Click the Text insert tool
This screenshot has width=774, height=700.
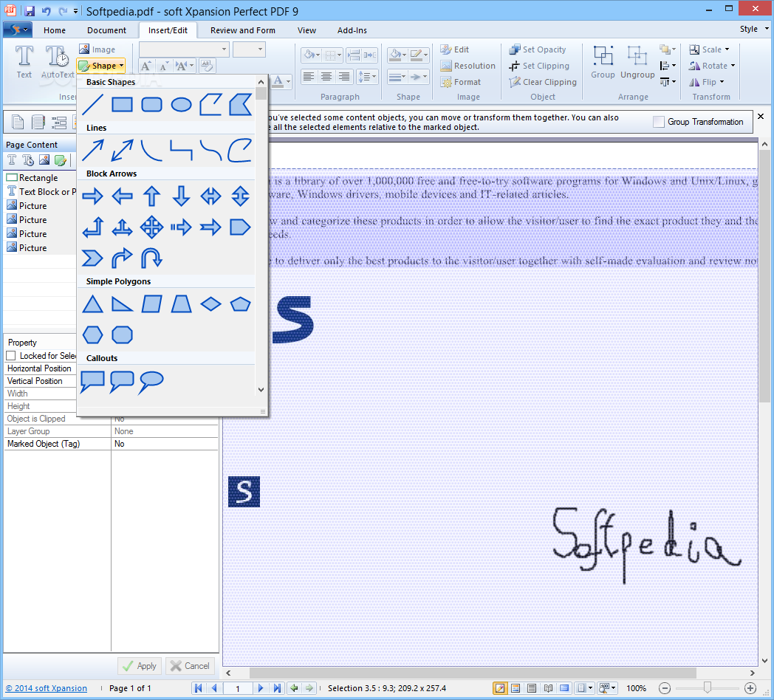(x=24, y=61)
